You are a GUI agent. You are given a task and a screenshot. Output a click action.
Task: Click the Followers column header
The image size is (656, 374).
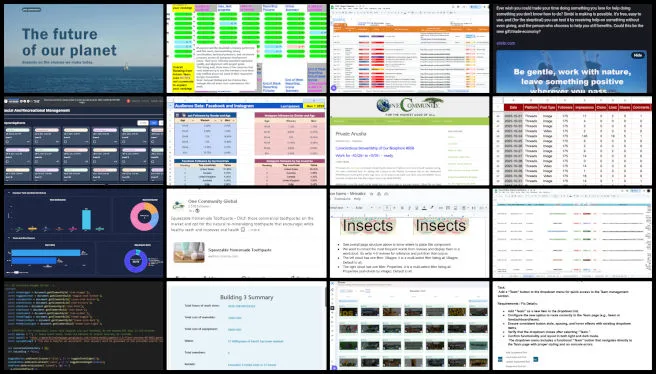pos(565,108)
